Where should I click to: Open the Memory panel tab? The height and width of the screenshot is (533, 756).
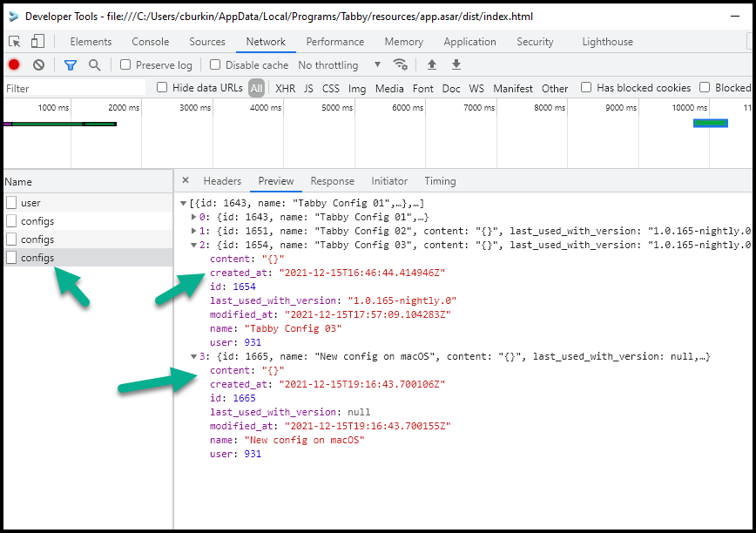(x=404, y=42)
